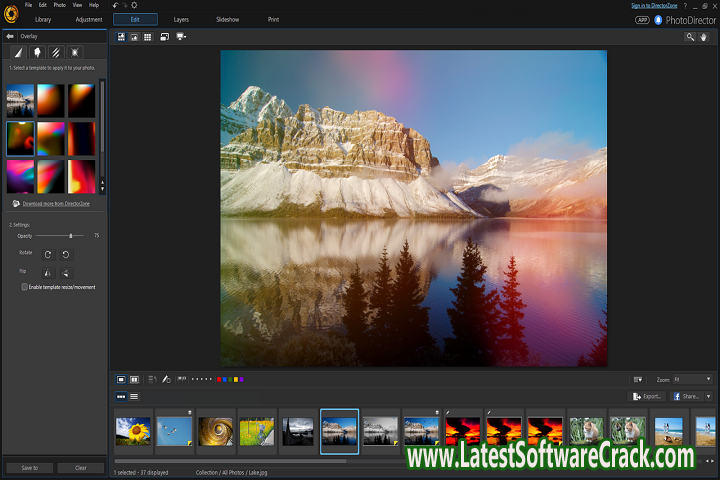Screen dimensions: 720x480
Task: Click the help question mark icon
Action: click(685, 6)
